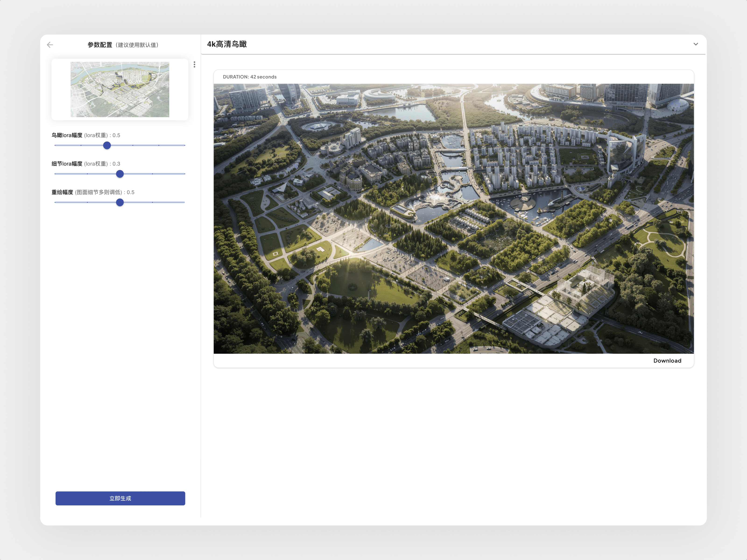Set 鸟瞰lora幅度 slider to maximum end
The width and height of the screenshot is (747, 560).
(184, 146)
